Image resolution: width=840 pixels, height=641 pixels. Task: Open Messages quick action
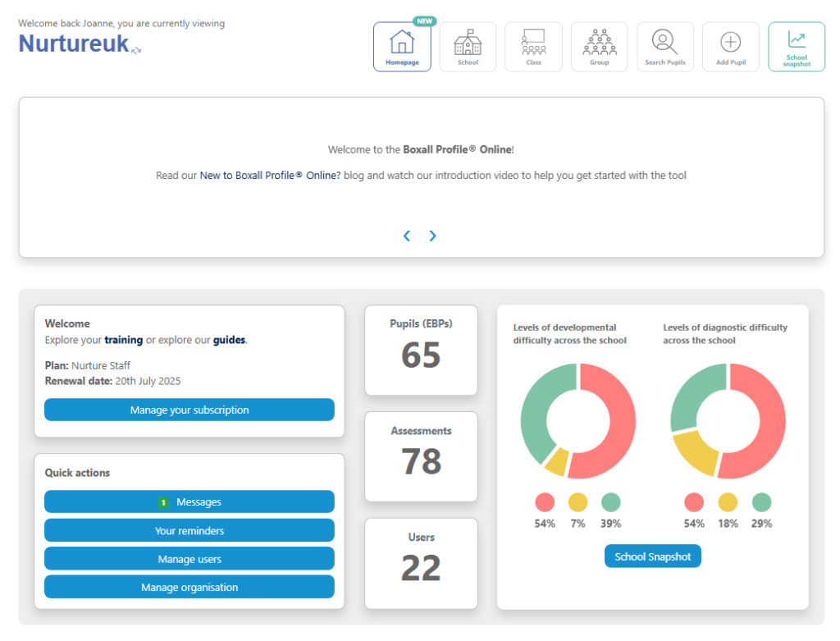pyautogui.click(x=189, y=501)
